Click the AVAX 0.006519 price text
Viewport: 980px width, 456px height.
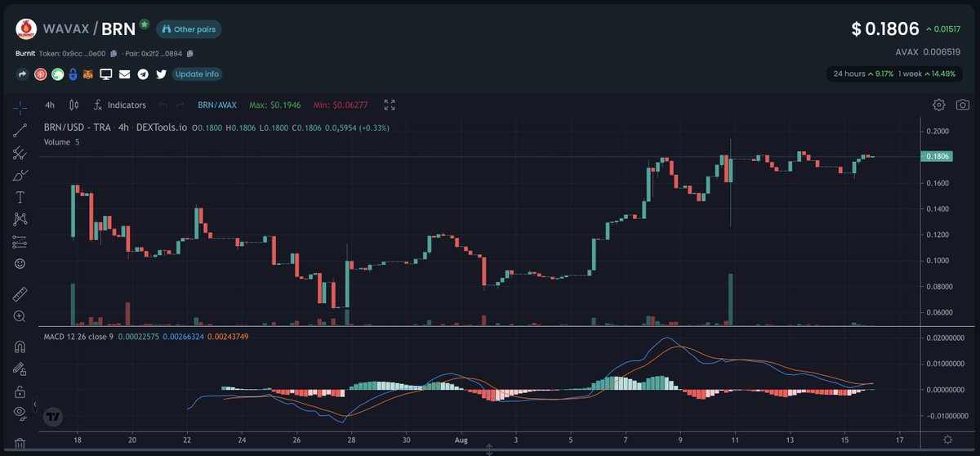(x=929, y=51)
